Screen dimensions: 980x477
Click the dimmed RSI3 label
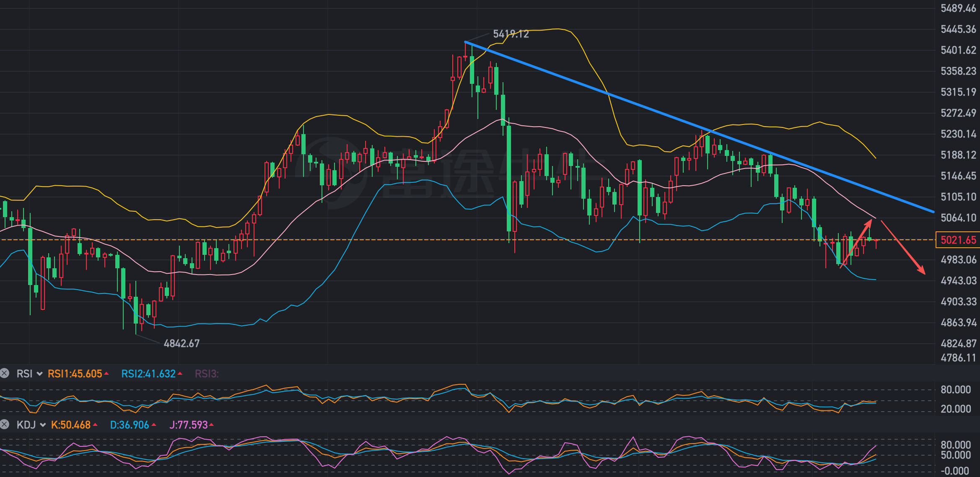point(207,374)
